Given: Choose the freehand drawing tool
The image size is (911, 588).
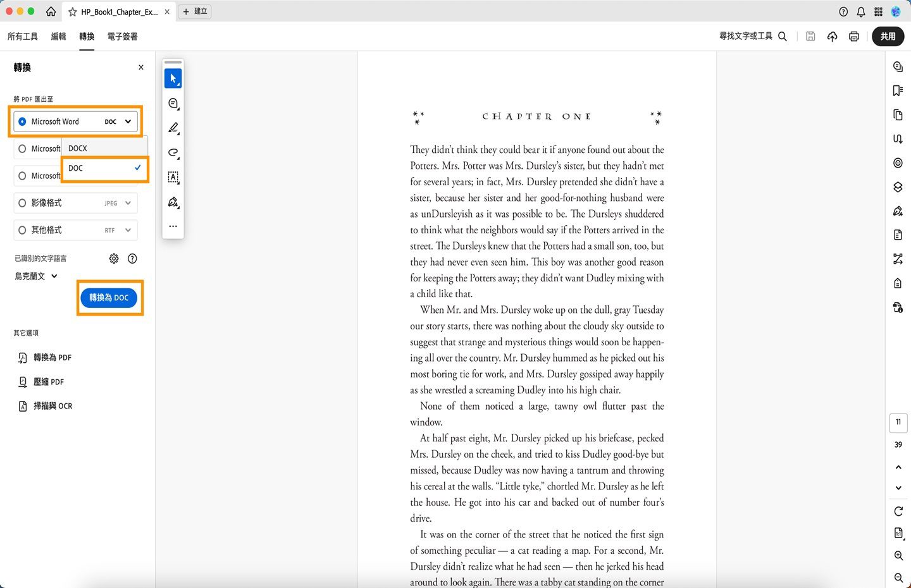Looking at the screenshot, I should coord(172,152).
